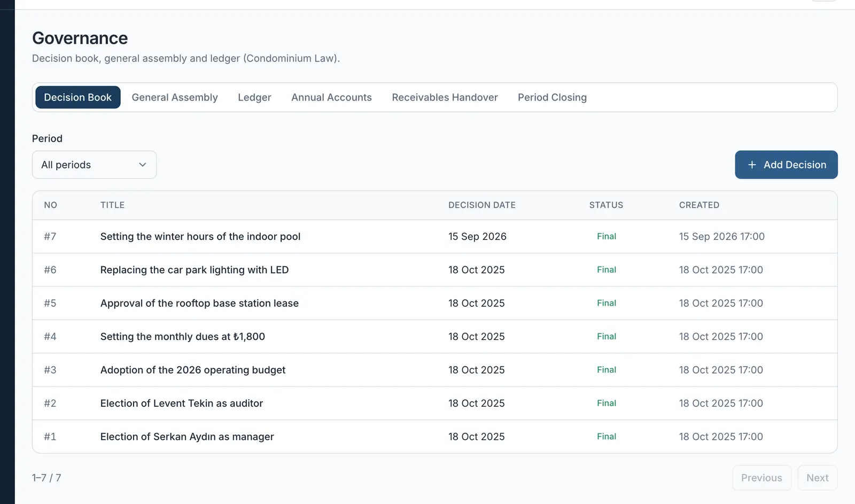Switch to the Decision Book tab
Viewport: 855px width, 504px height.
click(78, 97)
